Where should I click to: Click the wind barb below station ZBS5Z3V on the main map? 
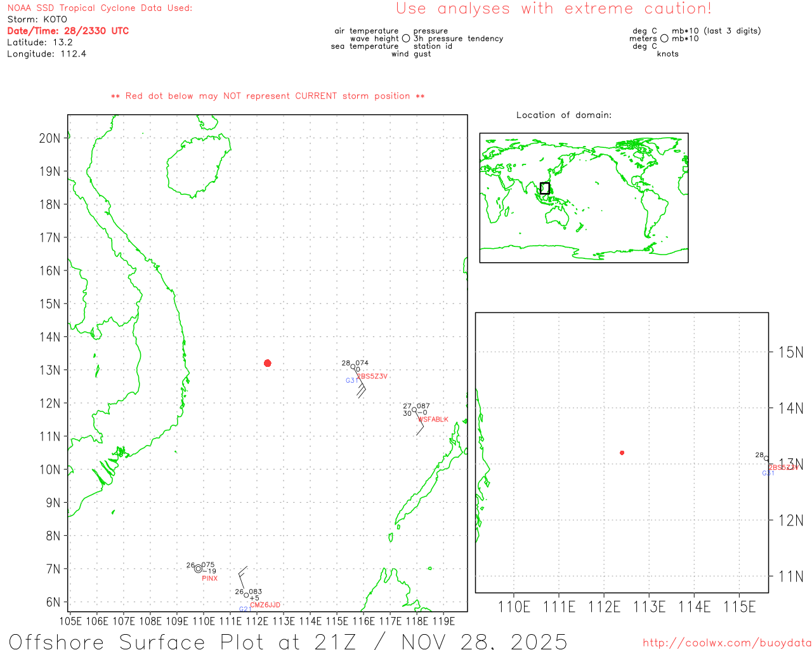(360, 384)
